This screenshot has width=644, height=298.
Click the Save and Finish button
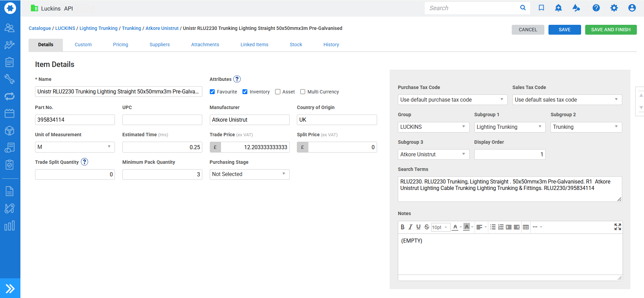pyautogui.click(x=610, y=30)
